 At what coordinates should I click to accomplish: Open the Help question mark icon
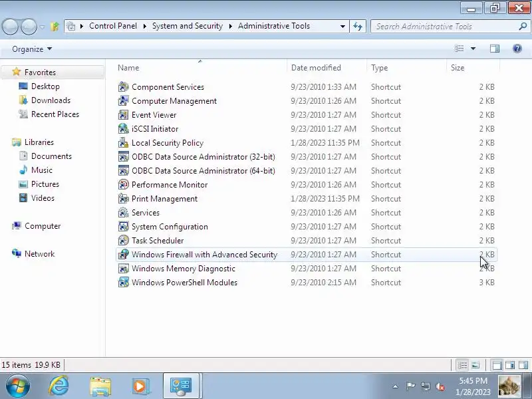tap(517, 49)
